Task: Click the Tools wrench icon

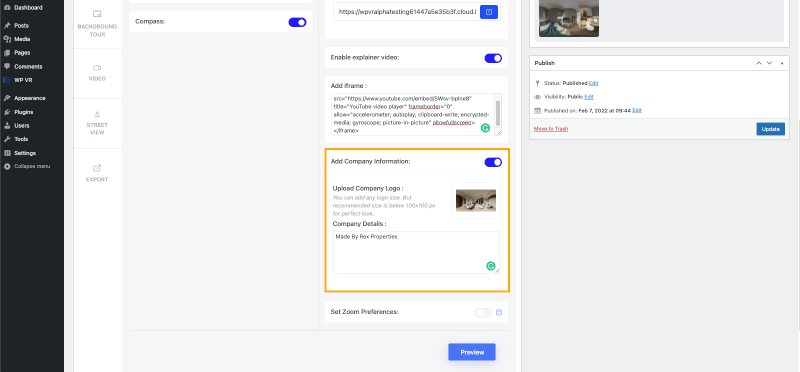Action: click(7, 139)
